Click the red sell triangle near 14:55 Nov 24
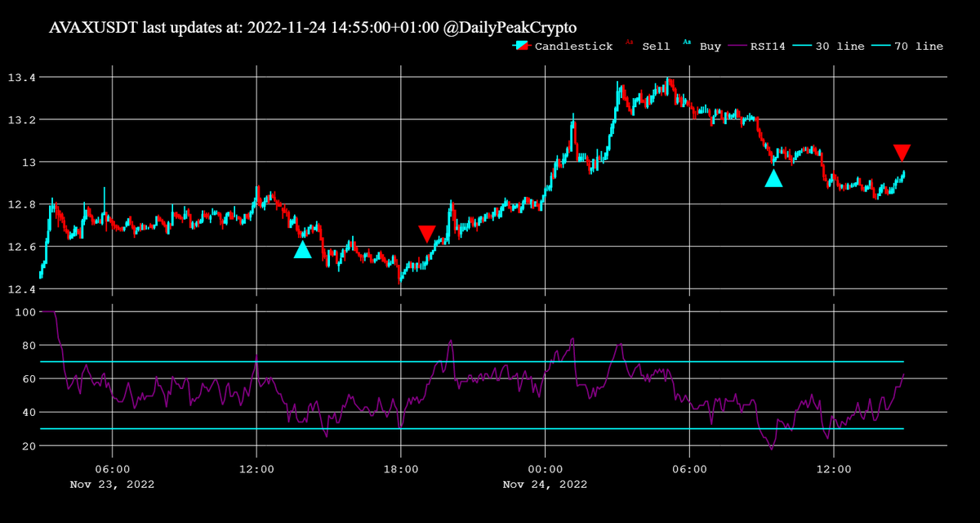The height and width of the screenshot is (523, 980). (x=902, y=152)
